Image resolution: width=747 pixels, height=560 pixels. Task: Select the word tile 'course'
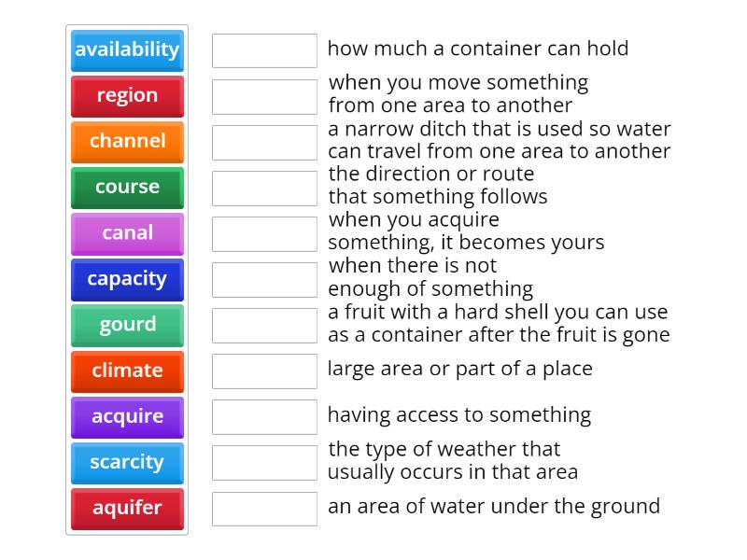click(127, 188)
